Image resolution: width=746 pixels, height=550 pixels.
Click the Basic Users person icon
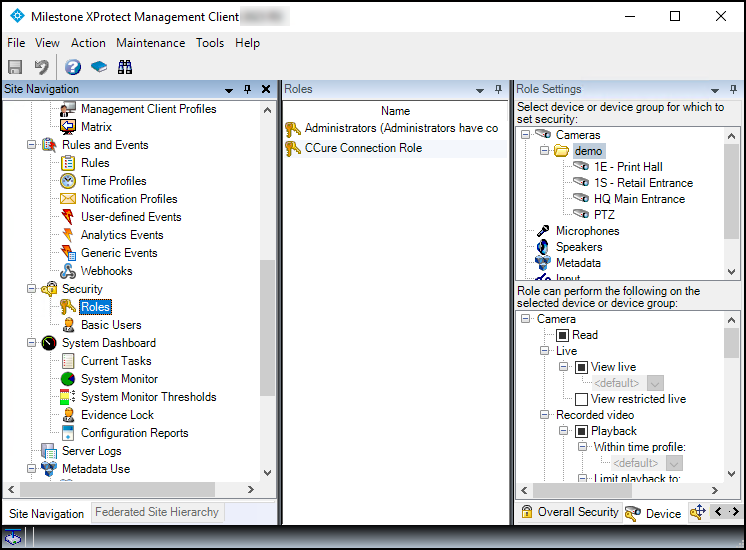pos(69,325)
